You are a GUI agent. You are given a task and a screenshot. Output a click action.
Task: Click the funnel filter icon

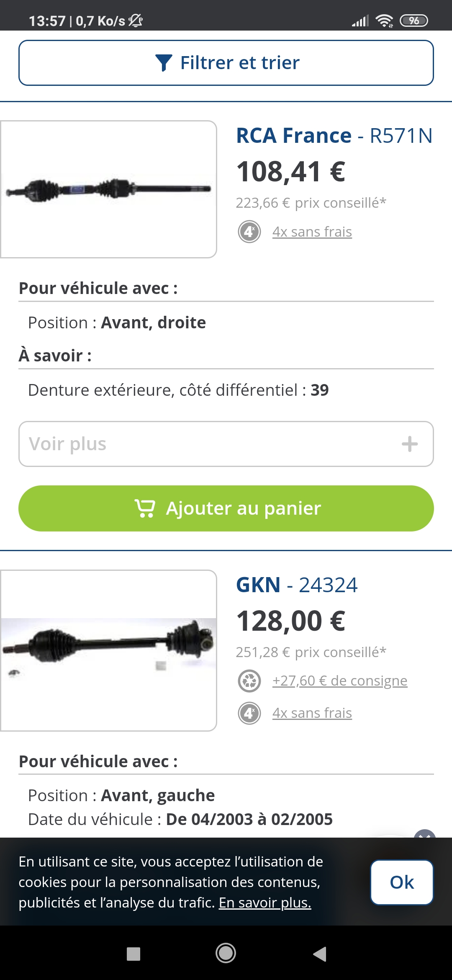163,63
